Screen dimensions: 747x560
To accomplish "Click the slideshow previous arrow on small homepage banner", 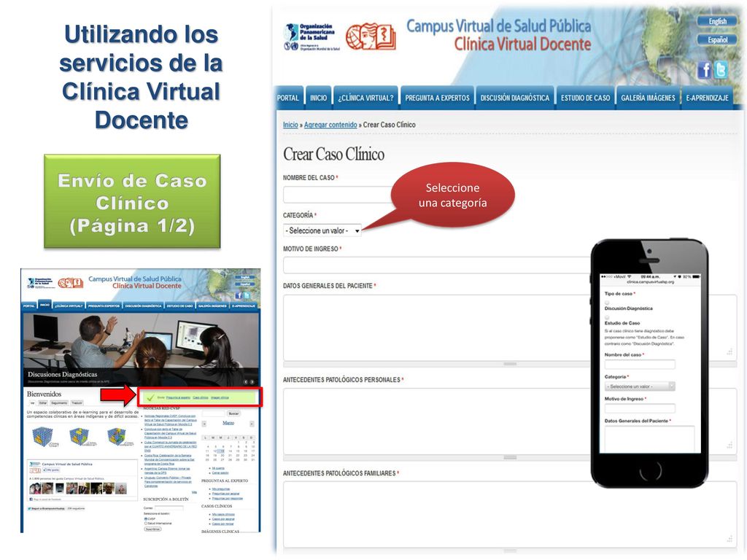I will (246, 382).
